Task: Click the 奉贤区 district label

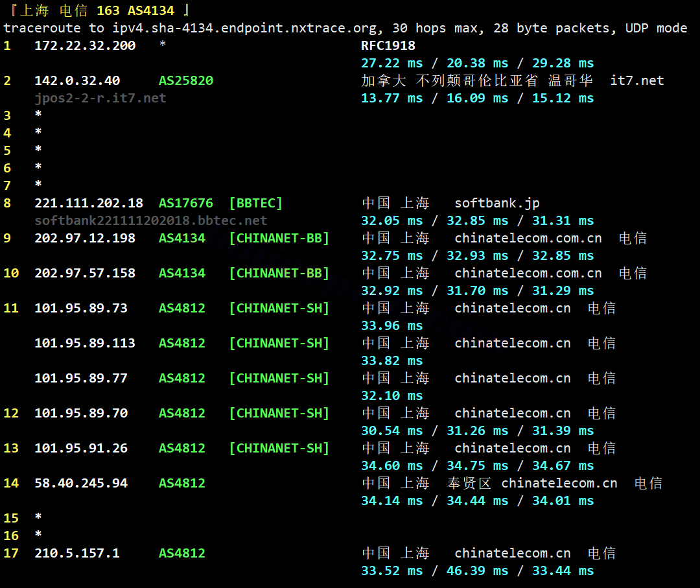Action: click(469, 483)
